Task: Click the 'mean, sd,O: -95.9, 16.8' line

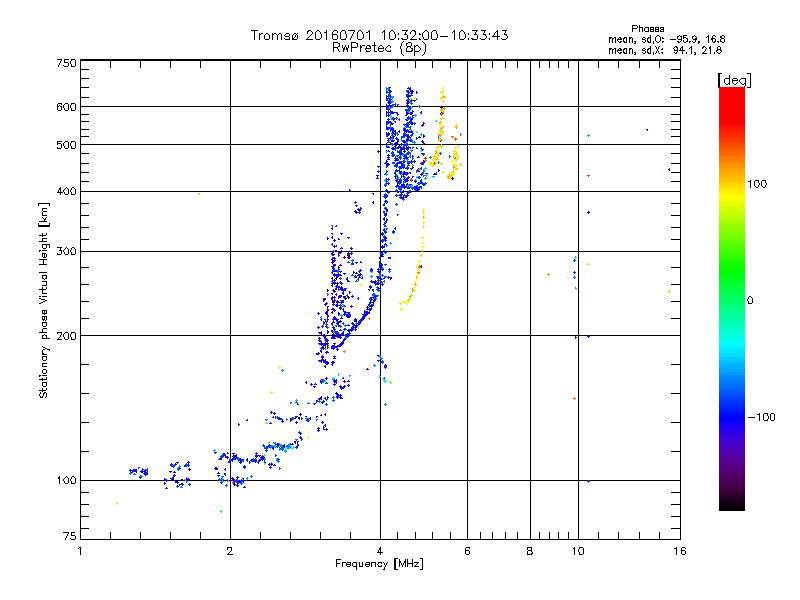Action: pos(666,39)
